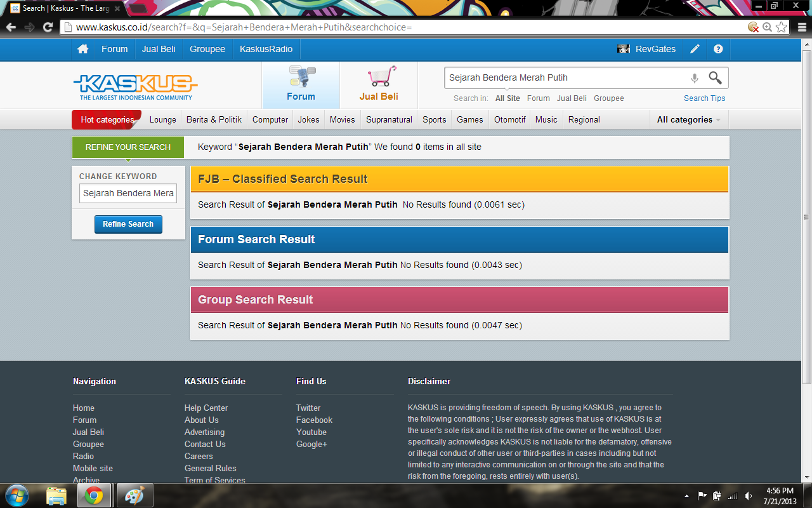Open the Google+ footer link
This screenshot has height=508, width=812.
click(x=311, y=444)
